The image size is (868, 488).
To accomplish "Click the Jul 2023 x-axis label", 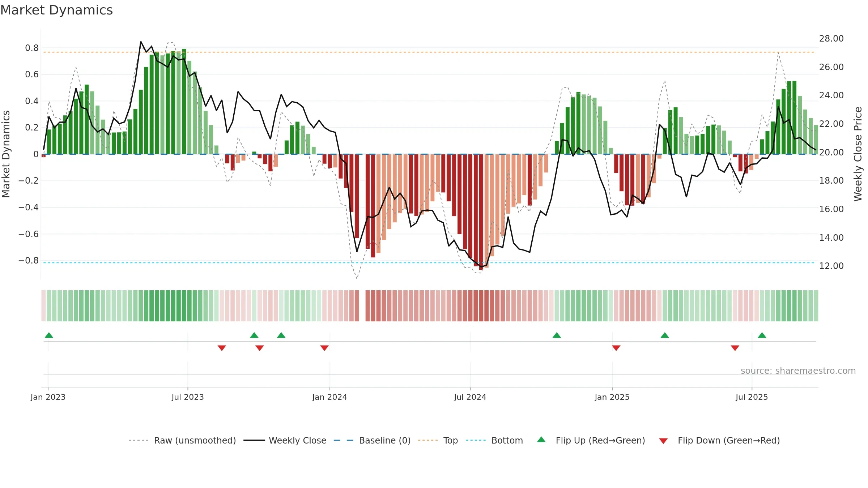I will (x=188, y=397).
